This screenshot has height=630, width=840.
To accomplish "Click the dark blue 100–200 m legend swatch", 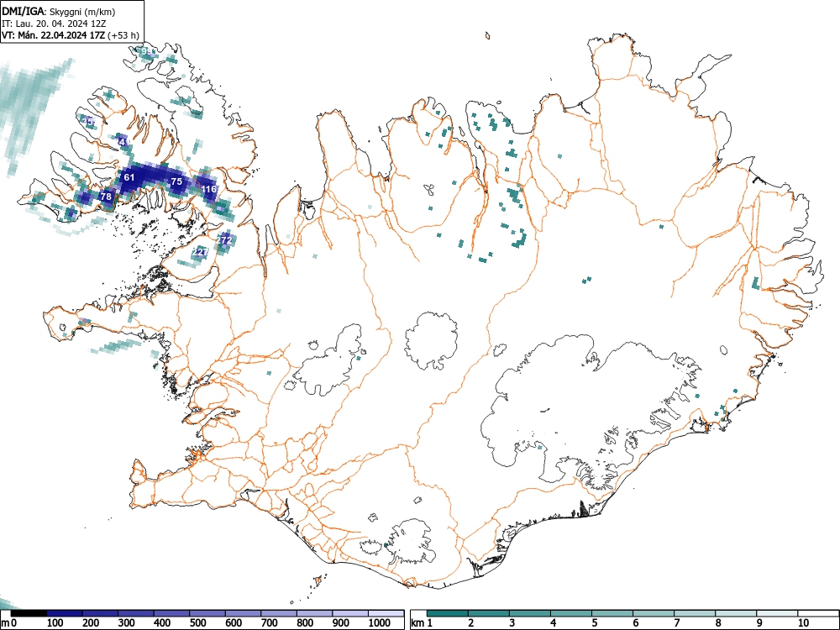I will pos(65,613).
